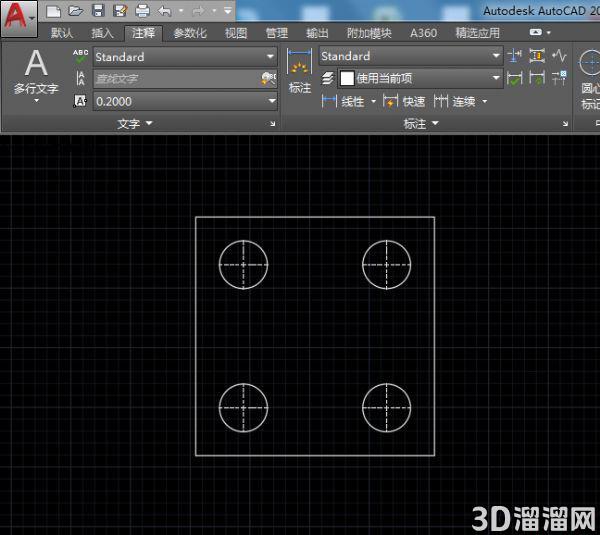Screen dimensions: 600x535
Task: Click the white layer color swatch
Action: 347,78
